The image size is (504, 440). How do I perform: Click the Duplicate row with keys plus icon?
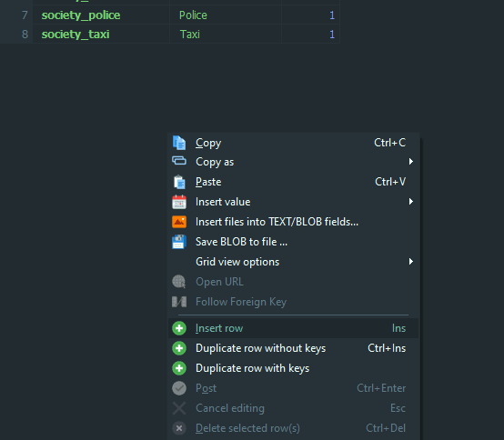[x=179, y=368]
